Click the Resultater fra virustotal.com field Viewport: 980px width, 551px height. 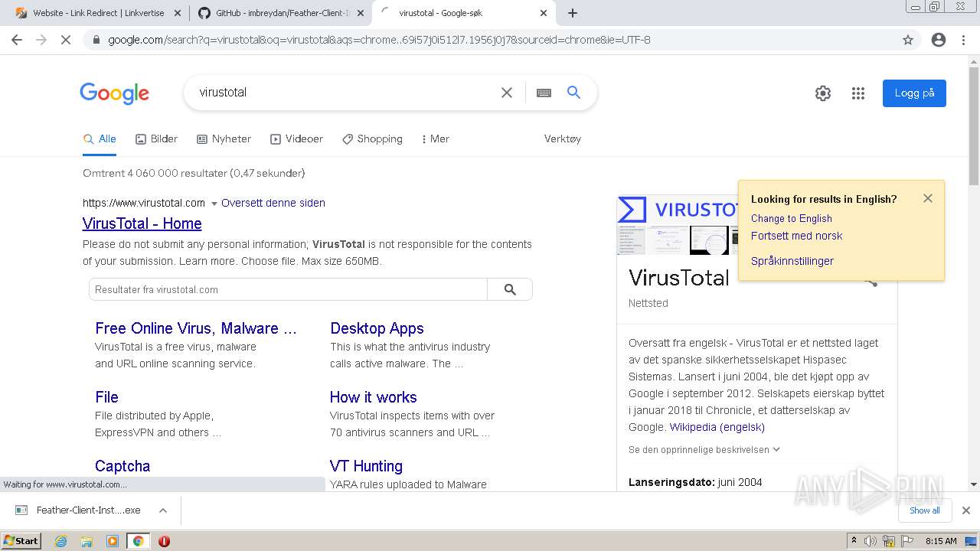(288, 289)
